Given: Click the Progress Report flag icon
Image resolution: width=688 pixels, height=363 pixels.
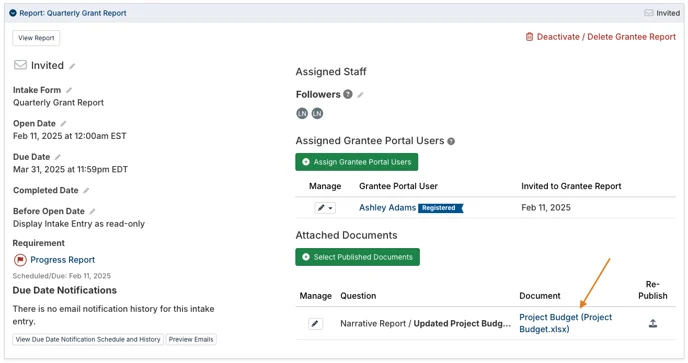Looking at the screenshot, I should [20, 260].
